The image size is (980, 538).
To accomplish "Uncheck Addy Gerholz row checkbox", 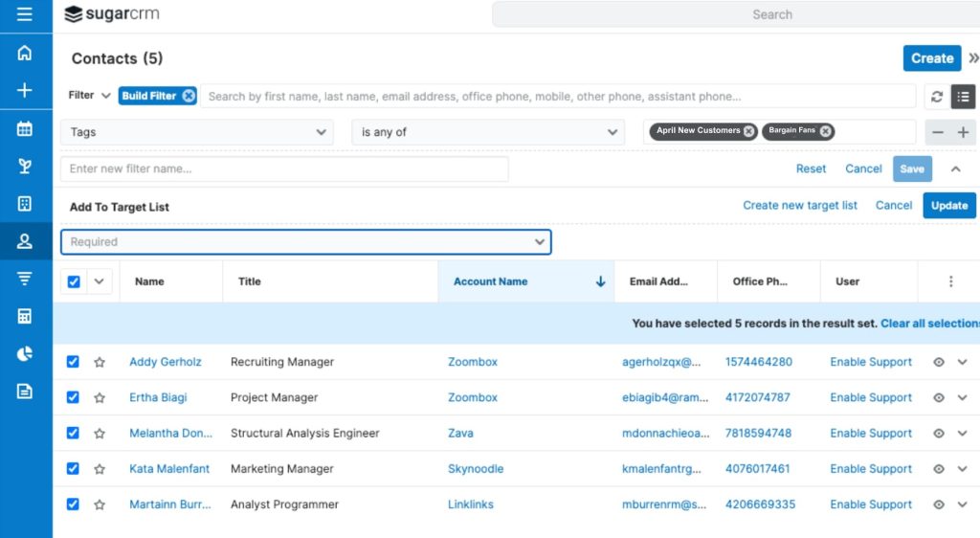I will 73,362.
